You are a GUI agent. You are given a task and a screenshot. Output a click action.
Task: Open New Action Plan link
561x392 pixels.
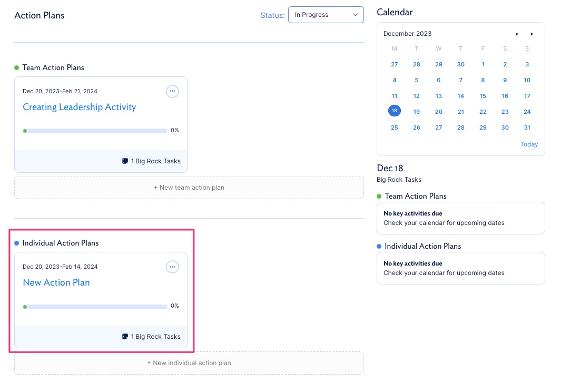(56, 282)
